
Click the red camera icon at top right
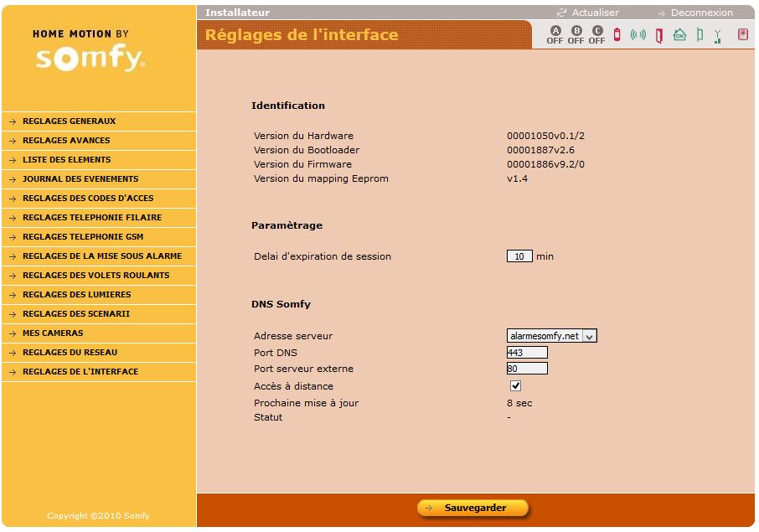(742, 34)
